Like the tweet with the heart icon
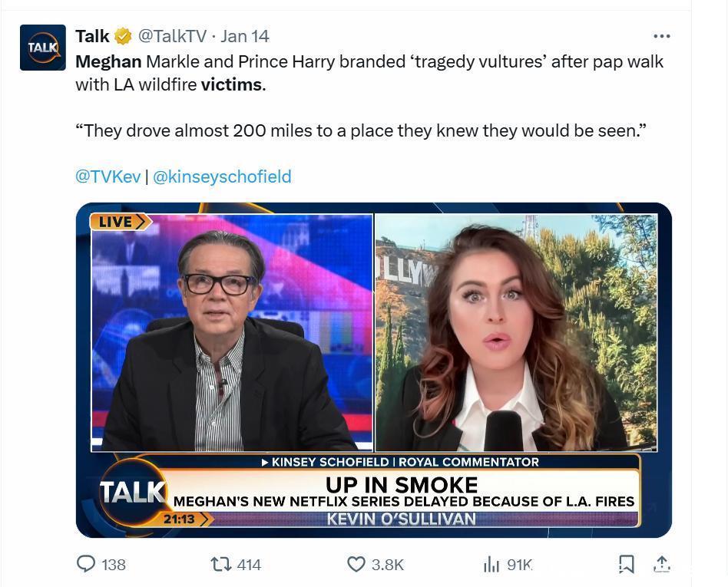Screen dimensions: 728x587 pyautogui.click(x=356, y=564)
